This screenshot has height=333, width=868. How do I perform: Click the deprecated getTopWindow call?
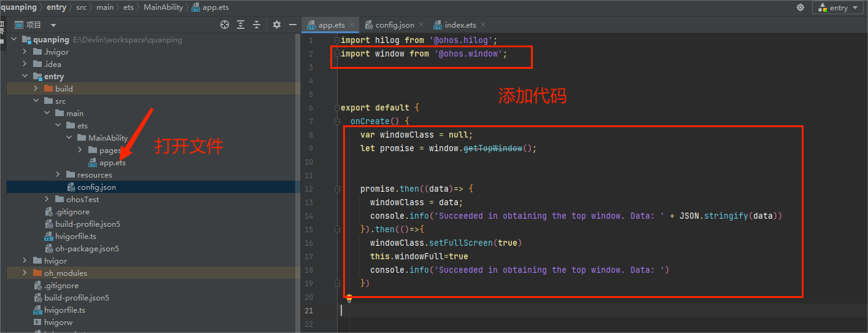tap(493, 148)
